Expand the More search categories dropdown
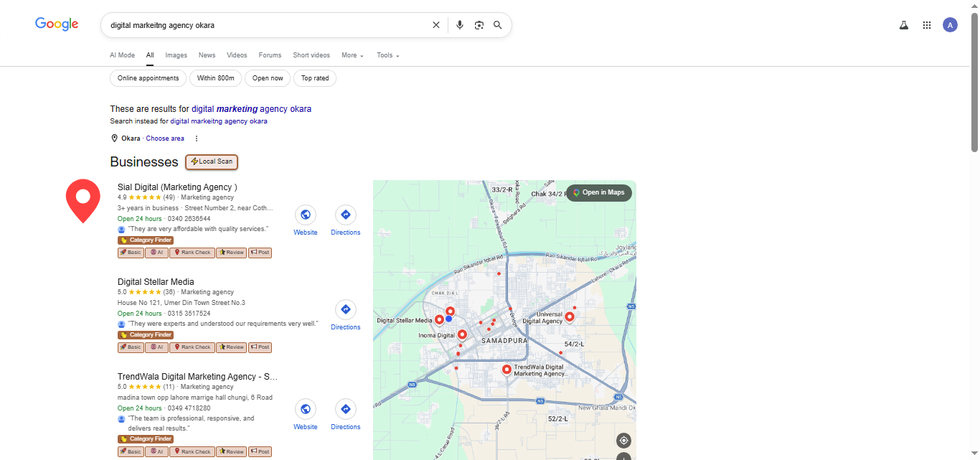Viewport: 980px width, 460px height. tap(352, 55)
